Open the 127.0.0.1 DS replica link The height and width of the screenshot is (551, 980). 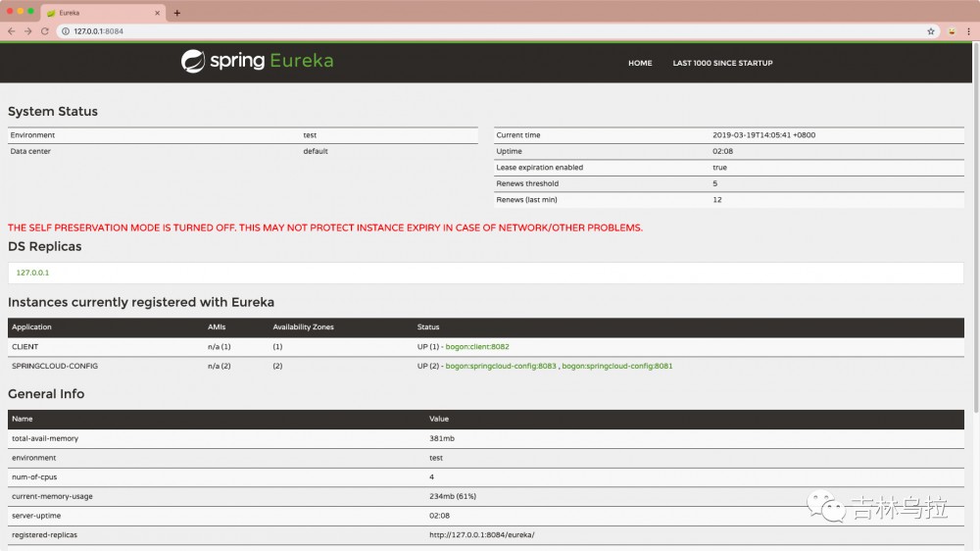click(x=32, y=273)
